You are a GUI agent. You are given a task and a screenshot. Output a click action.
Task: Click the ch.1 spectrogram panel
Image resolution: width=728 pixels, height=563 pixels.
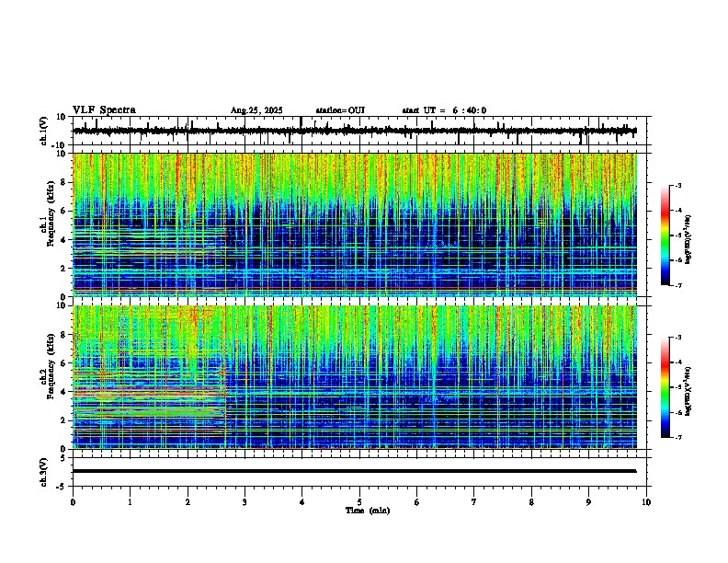coord(355,224)
